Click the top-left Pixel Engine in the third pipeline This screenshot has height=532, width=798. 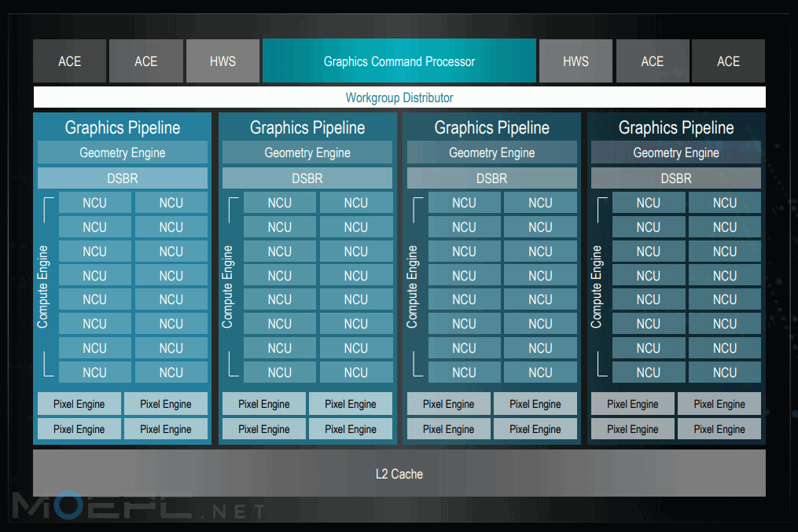pos(449,404)
